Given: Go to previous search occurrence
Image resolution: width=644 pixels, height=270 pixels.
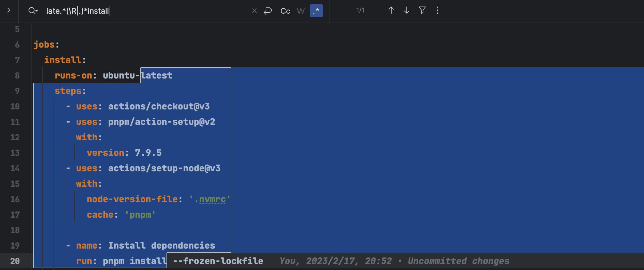Looking at the screenshot, I should [391, 10].
